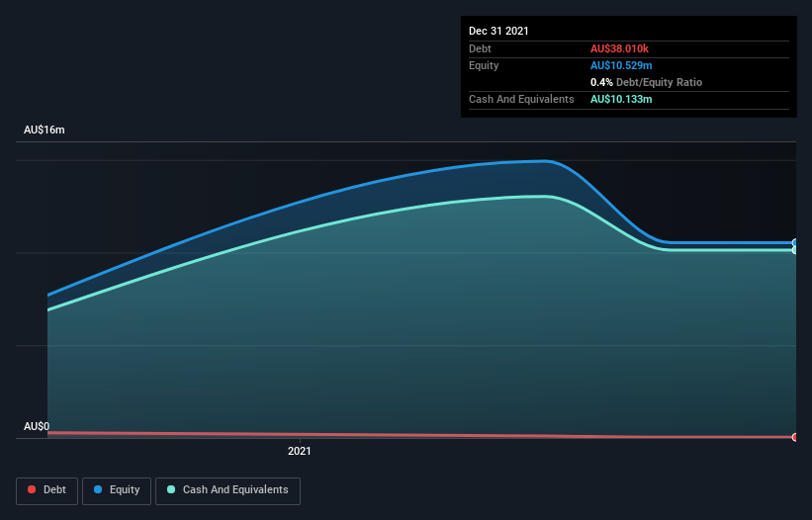Select the red Debt endpoint marker on chart
Screen dimensions: 812x520
click(x=795, y=437)
